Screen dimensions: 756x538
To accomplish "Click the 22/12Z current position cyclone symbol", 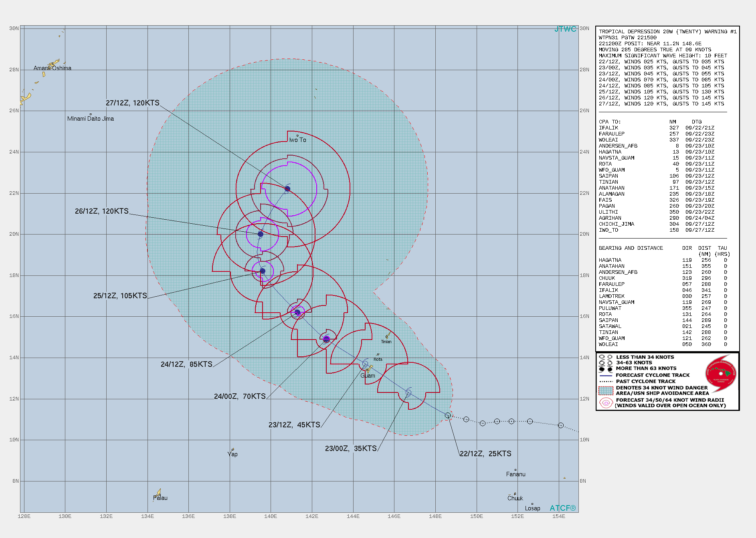I will click(x=448, y=415).
